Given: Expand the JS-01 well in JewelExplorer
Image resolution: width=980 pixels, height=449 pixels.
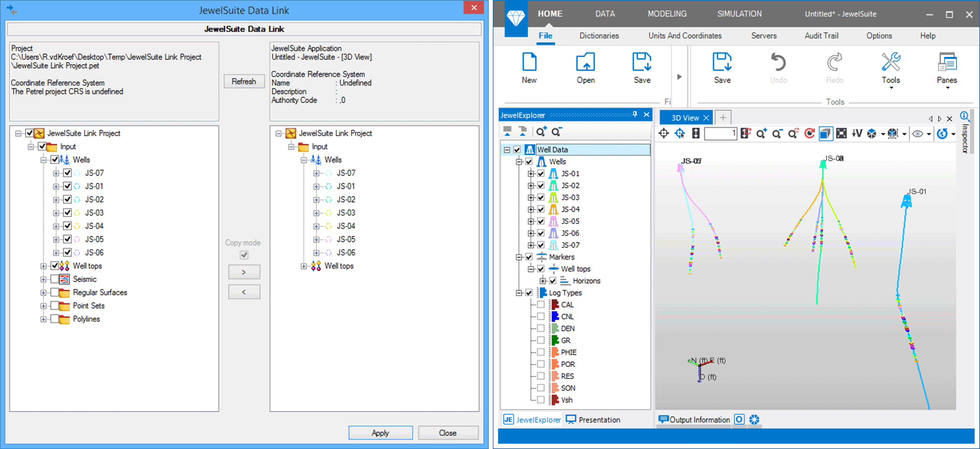Looking at the screenshot, I should tap(531, 174).
